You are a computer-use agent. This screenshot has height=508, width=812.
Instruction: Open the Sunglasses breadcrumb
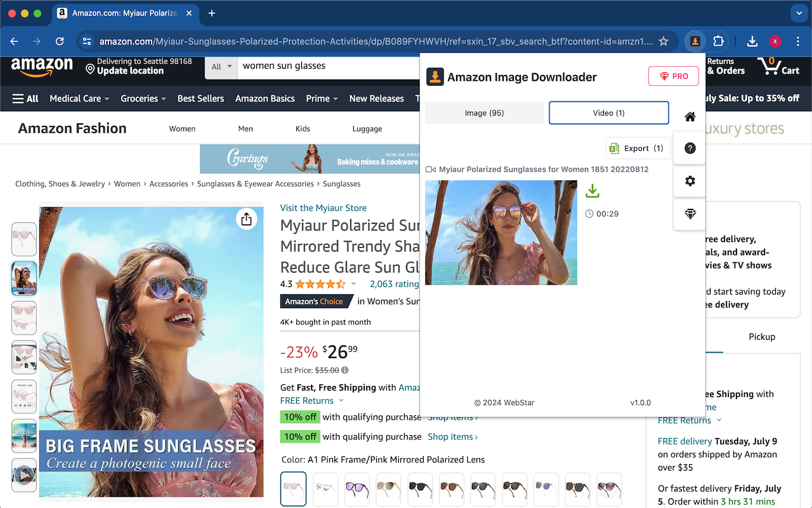341,184
